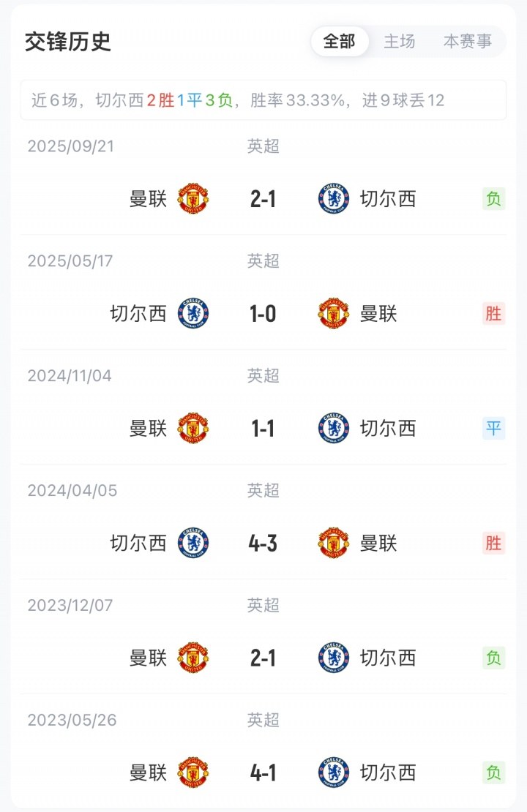Switch to the 主场 filter tab
Screen dimensions: 527x812
pos(400,42)
